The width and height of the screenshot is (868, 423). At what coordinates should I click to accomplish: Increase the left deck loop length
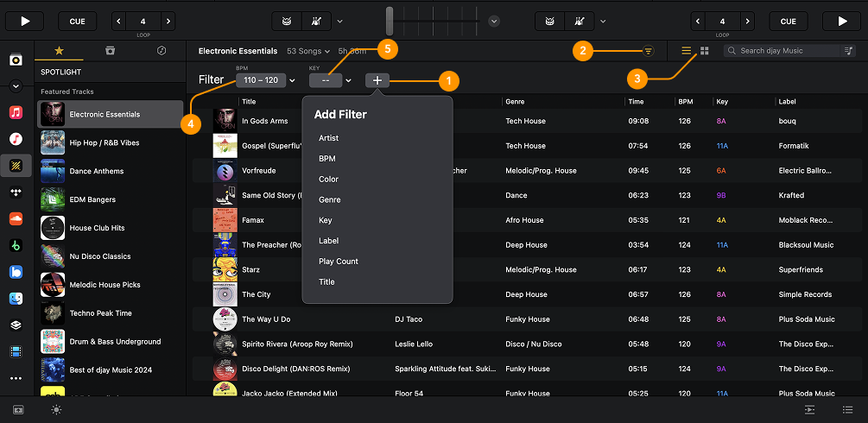(x=168, y=22)
